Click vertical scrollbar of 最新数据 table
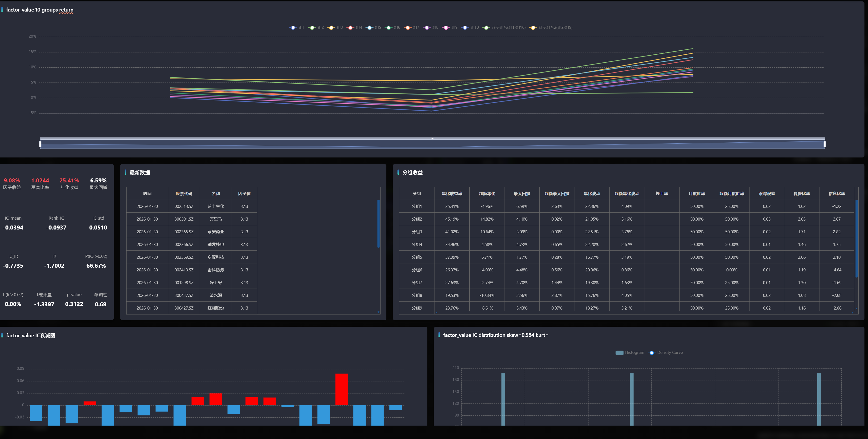Screen dimensions: 868x439 [378, 224]
